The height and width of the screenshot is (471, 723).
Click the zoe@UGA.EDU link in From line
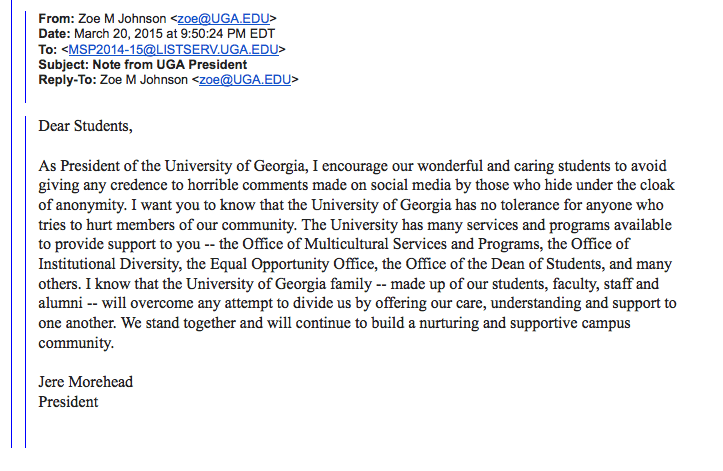[x=239, y=18]
